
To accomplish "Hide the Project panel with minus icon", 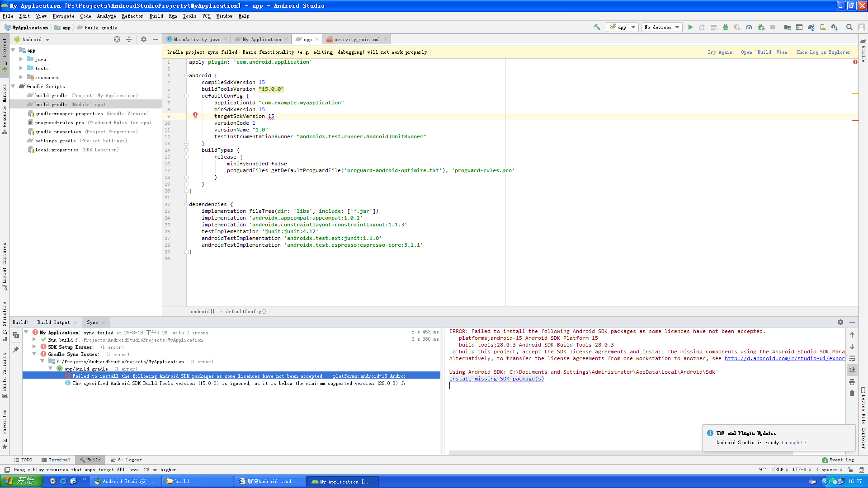I will click(x=156, y=39).
